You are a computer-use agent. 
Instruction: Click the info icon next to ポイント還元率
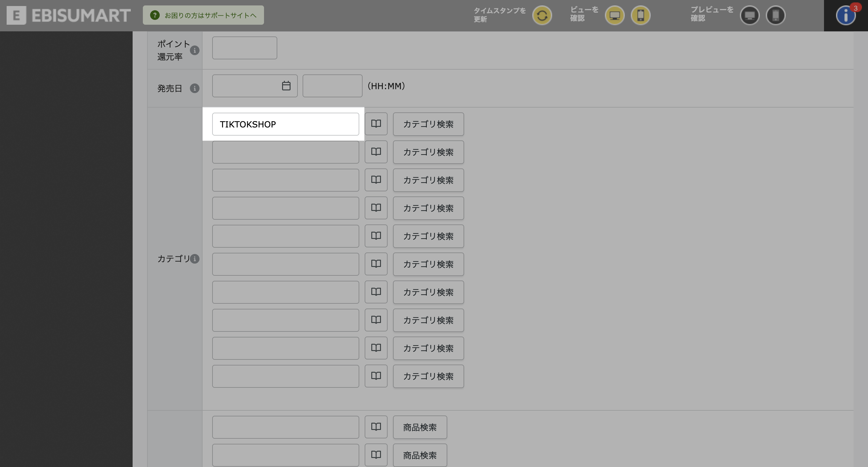pyautogui.click(x=194, y=51)
